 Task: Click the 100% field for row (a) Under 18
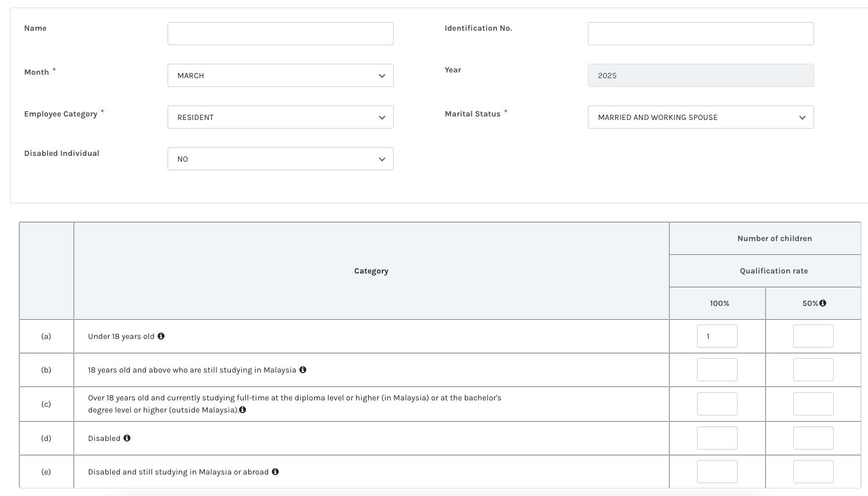tap(717, 336)
